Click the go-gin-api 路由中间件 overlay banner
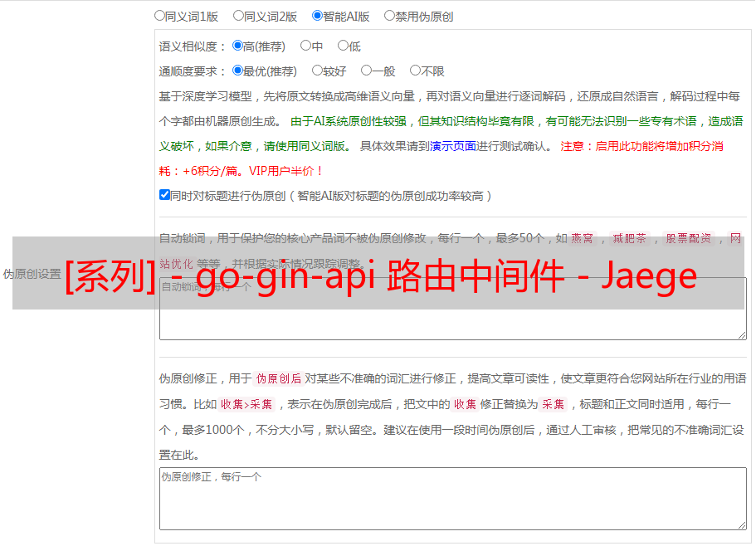This screenshot has width=756, height=546. [x=379, y=274]
